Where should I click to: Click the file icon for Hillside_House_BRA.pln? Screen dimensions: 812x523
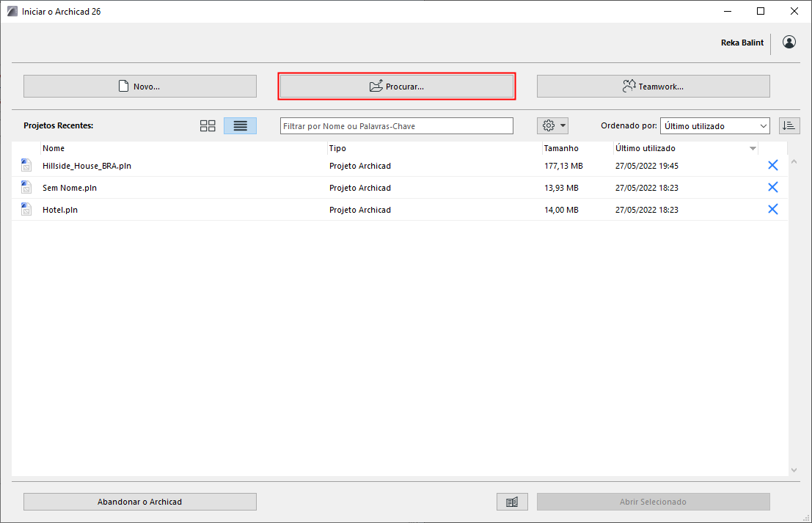(x=26, y=165)
